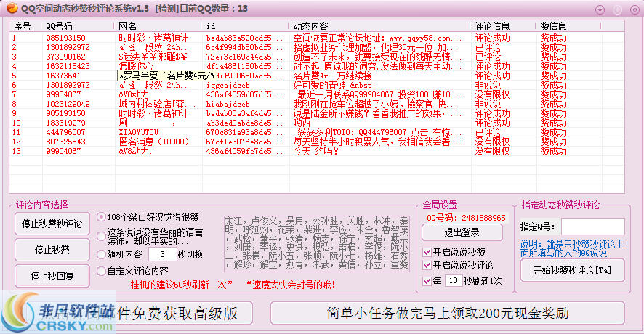Click the 停止秒回复 button
The height and width of the screenshot is (334, 644).
(x=52, y=276)
